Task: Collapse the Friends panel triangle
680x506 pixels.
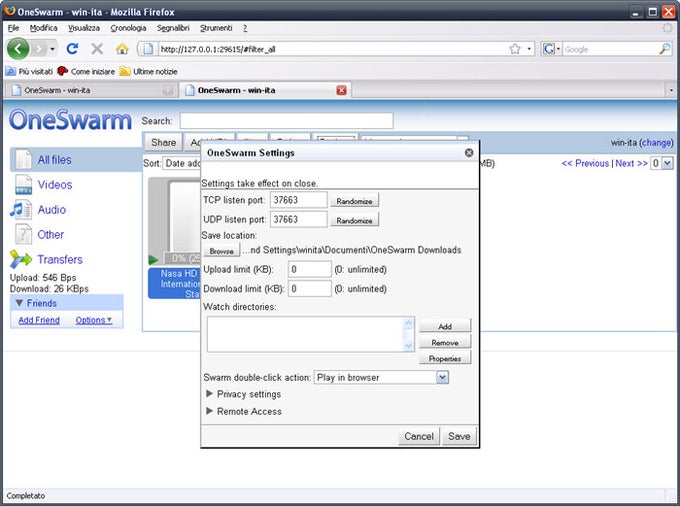Action: pyautogui.click(x=19, y=303)
